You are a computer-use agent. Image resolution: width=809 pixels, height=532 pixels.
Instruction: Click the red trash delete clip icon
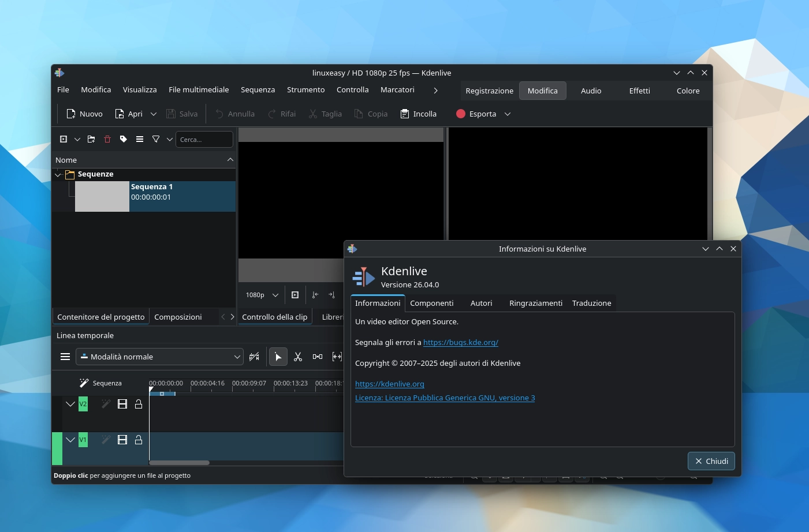(107, 139)
